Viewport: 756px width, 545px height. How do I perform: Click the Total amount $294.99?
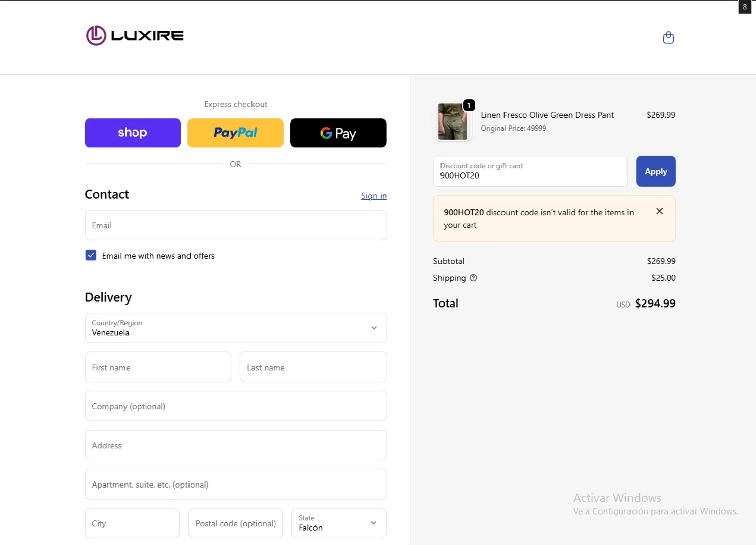(x=655, y=304)
